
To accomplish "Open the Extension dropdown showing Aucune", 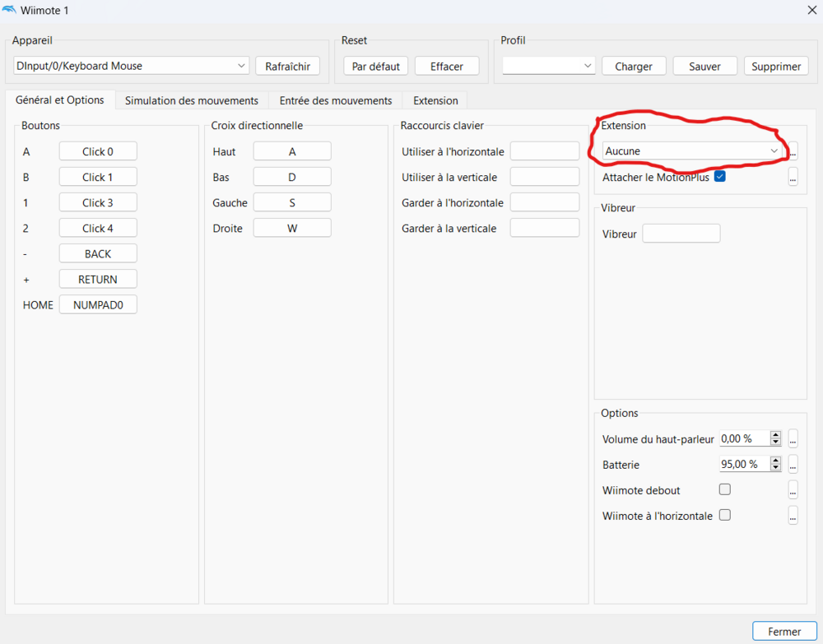I will pos(692,151).
